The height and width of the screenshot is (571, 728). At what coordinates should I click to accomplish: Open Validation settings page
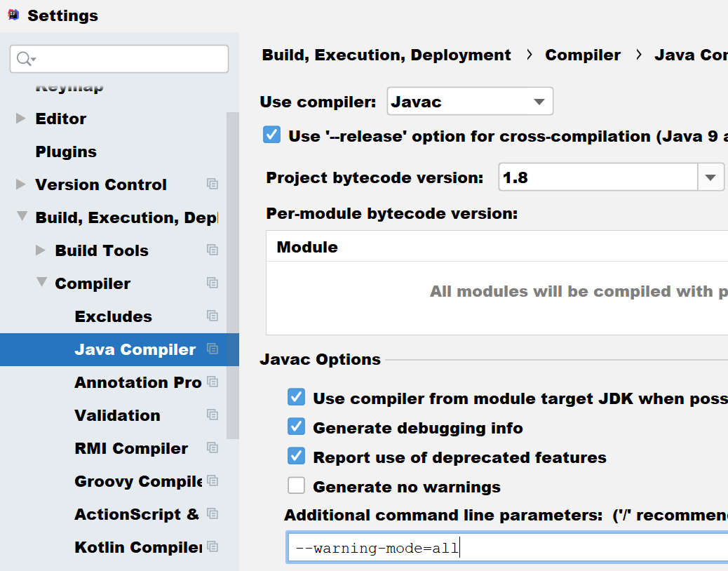coord(117,415)
